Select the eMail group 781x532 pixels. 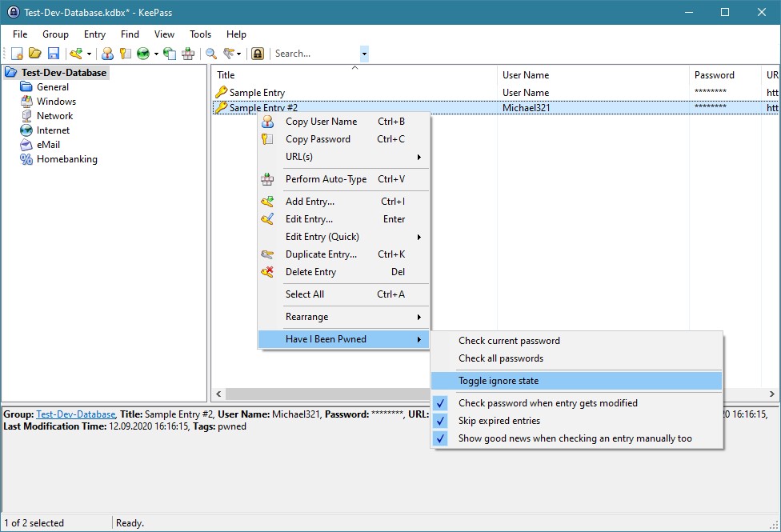[48, 145]
